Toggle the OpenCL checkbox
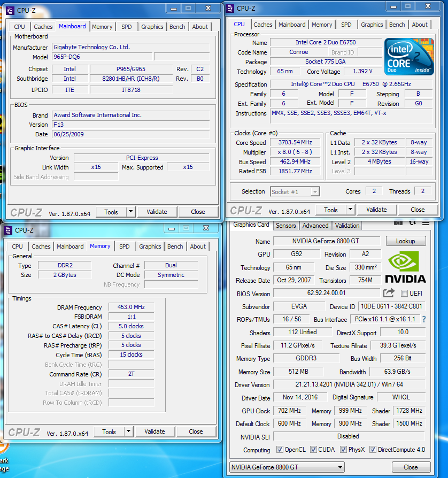 click(280, 450)
